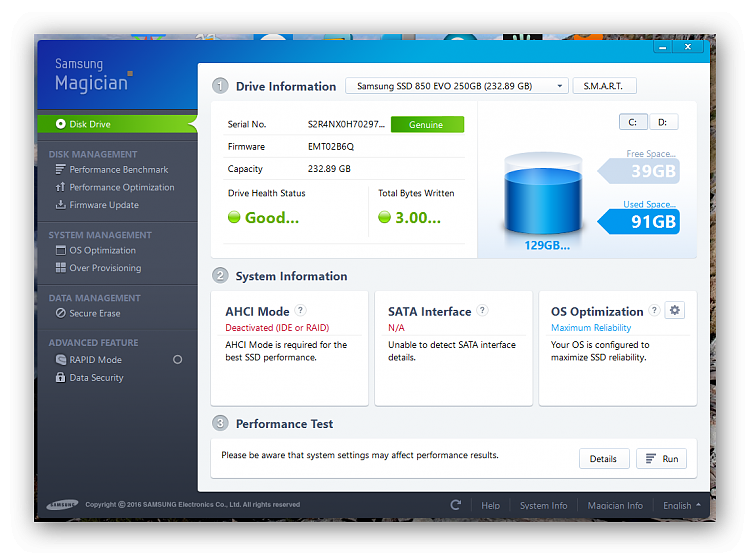Click the capacity value 232.89 GB
750x556 pixels.
coord(329,169)
